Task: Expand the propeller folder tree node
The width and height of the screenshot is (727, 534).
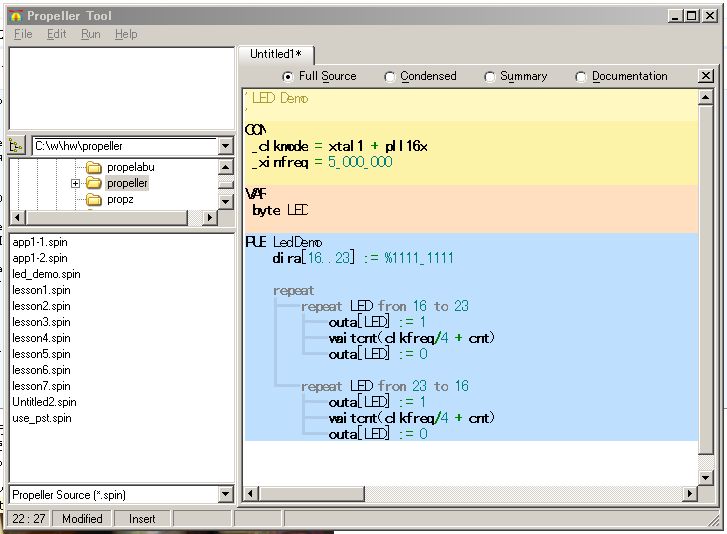Action: [x=75, y=184]
